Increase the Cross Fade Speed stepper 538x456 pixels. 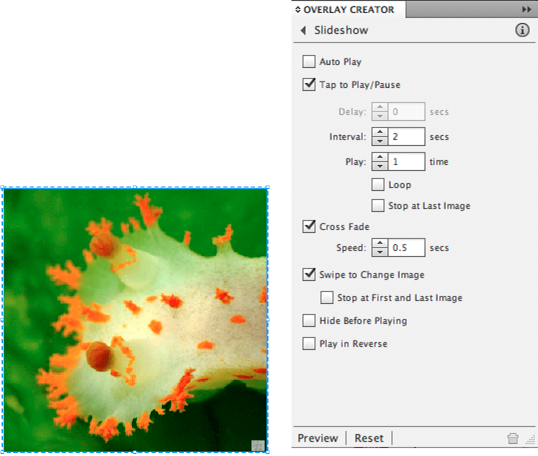pyautogui.click(x=380, y=243)
